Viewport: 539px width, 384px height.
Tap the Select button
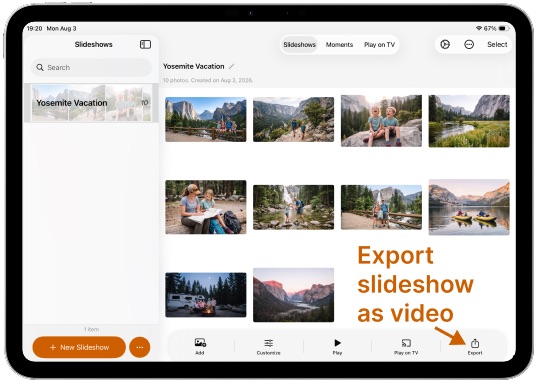(x=497, y=44)
